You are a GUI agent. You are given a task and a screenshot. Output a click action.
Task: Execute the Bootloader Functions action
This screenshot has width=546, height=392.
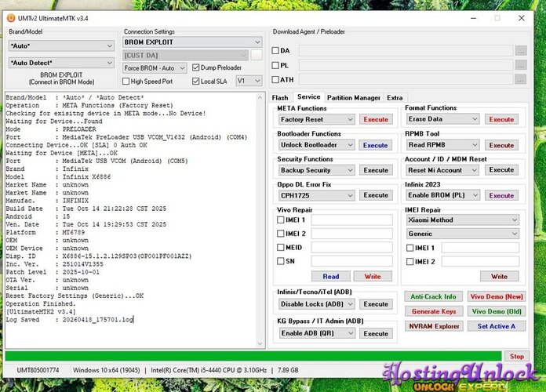[375, 145]
